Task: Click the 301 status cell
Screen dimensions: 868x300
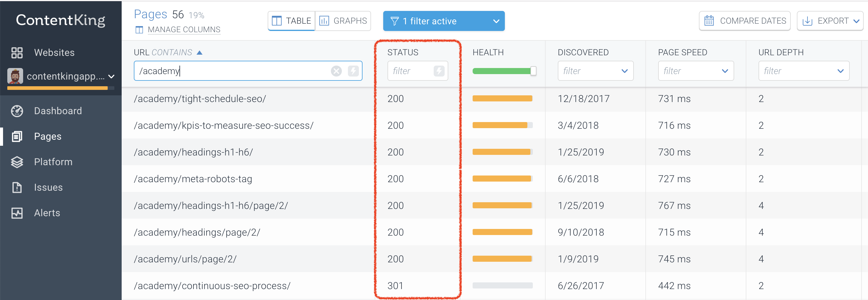Action: (395, 286)
